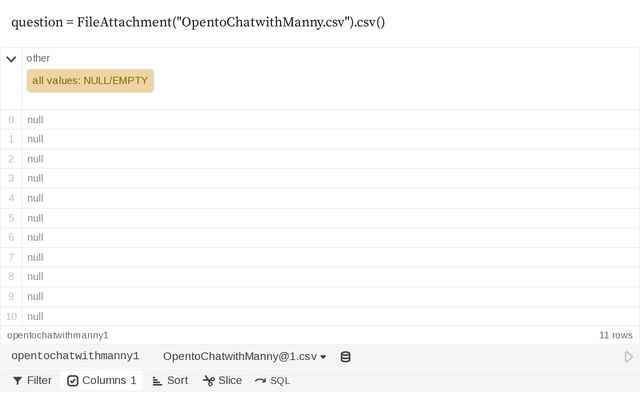The height and width of the screenshot is (400, 640).
Task: Click the FileAttachment code line
Action: [198, 22]
